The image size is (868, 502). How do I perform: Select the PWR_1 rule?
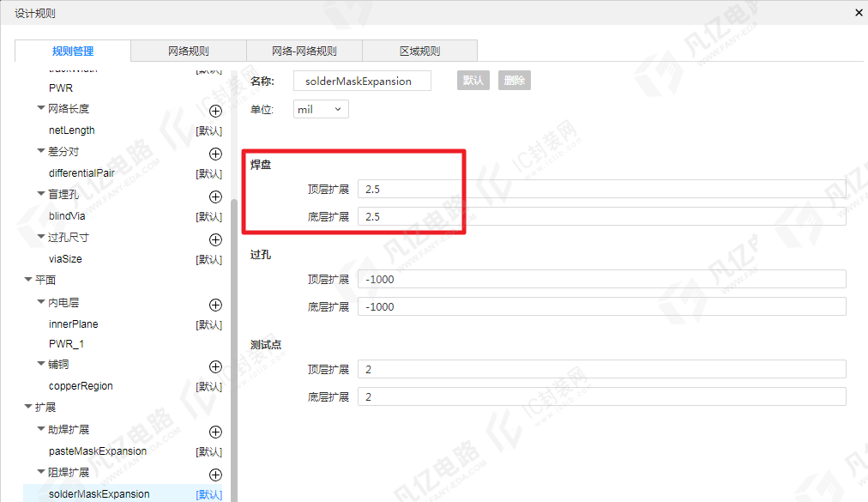pyautogui.click(x=66, y=344)
